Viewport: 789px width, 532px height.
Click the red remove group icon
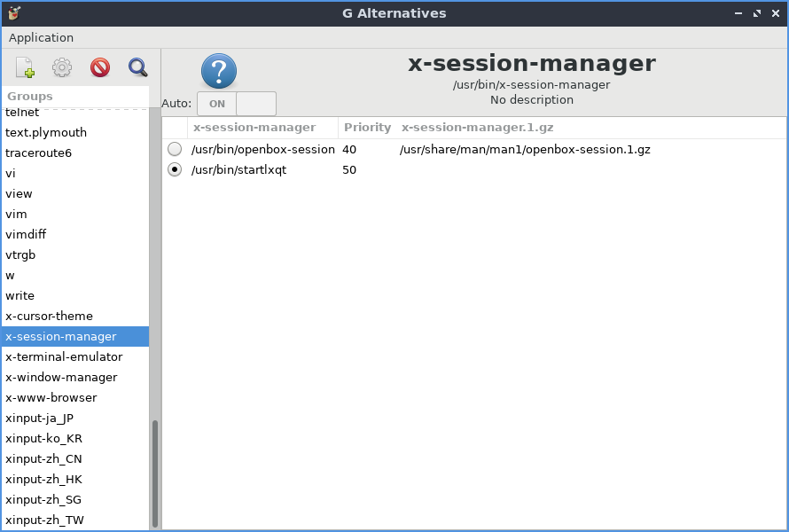click(x=99, y=67)
